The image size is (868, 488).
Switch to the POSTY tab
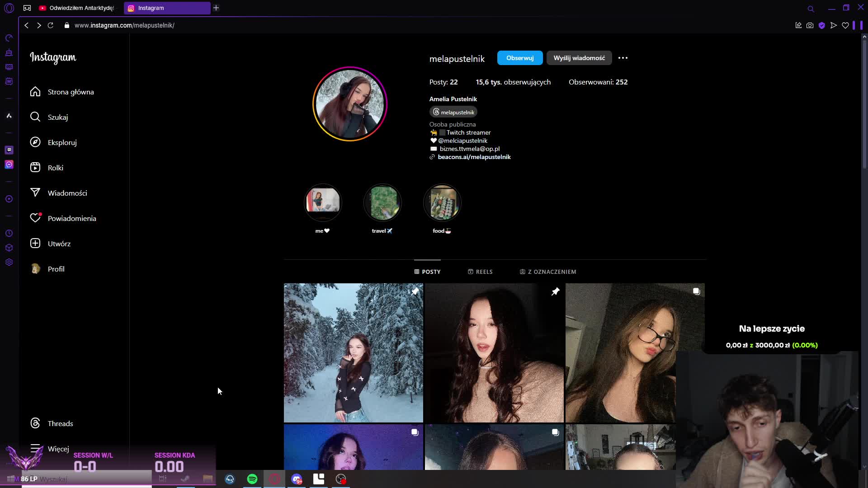point(427,272)
